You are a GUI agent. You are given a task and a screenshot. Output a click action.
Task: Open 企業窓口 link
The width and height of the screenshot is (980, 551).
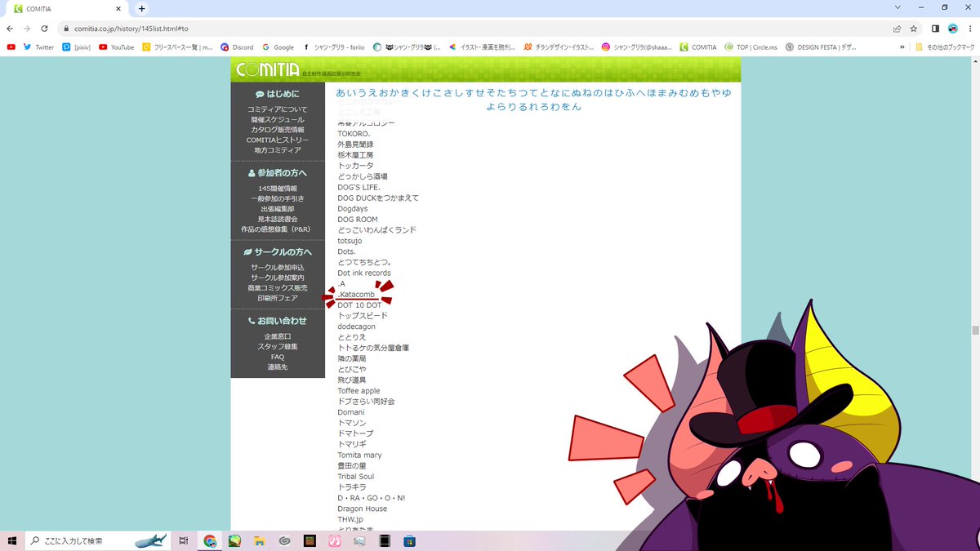278,336
